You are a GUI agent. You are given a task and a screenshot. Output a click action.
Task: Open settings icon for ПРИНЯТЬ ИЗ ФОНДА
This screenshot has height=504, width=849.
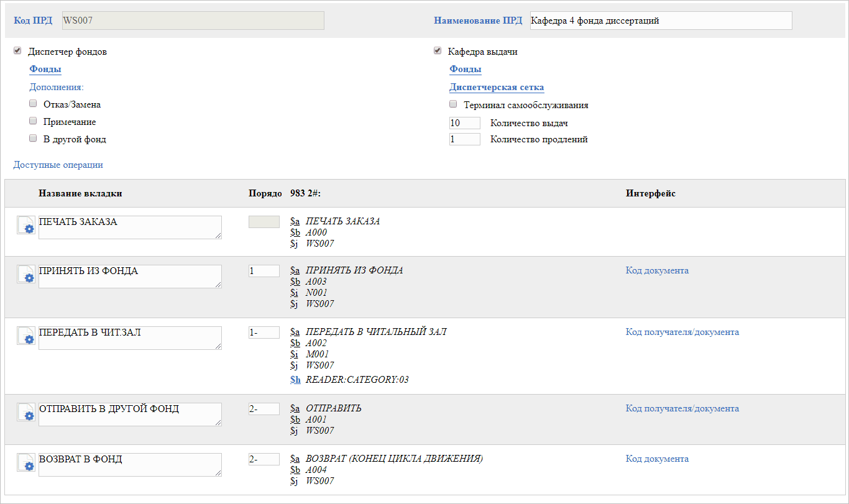[26, 275]
